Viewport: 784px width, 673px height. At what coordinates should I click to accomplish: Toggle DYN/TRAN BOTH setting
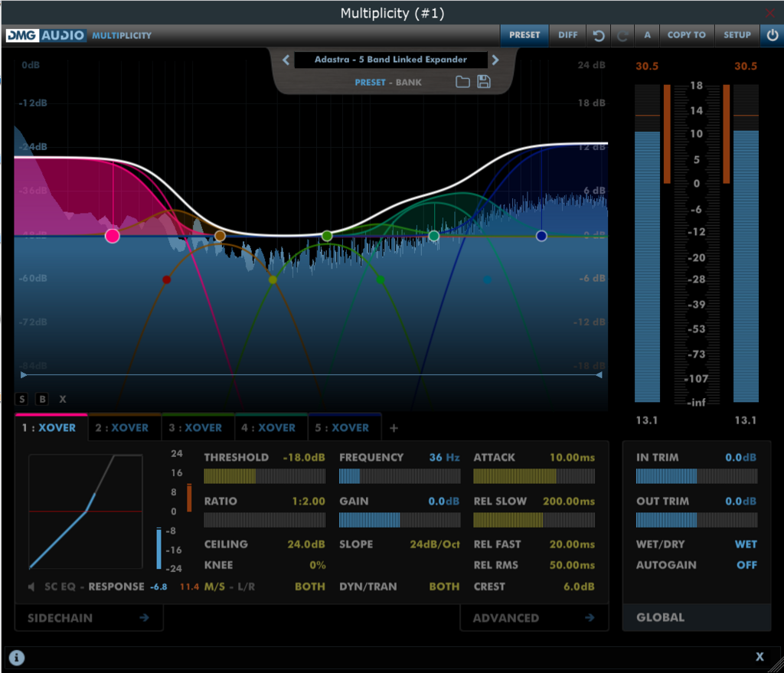point(444,586)
